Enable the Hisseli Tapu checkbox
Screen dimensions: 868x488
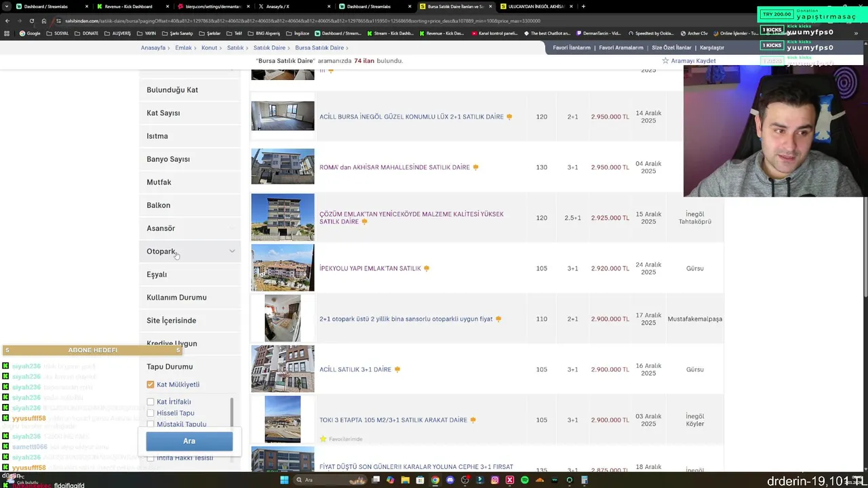tap(151, 413)
